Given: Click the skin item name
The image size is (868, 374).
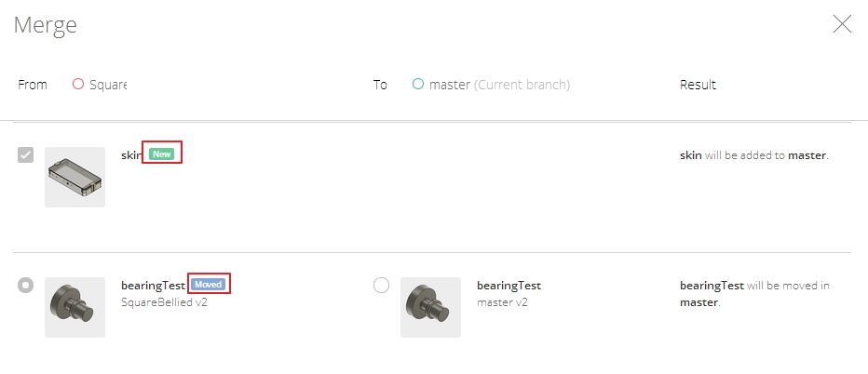Looking at the screenshot, I should point(130,154).
